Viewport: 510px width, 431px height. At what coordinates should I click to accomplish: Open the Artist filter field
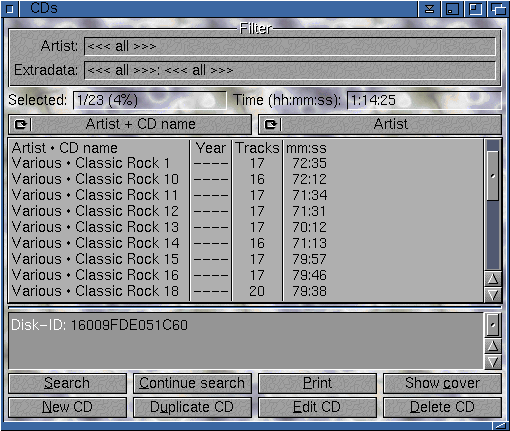(x=290, y=46)
